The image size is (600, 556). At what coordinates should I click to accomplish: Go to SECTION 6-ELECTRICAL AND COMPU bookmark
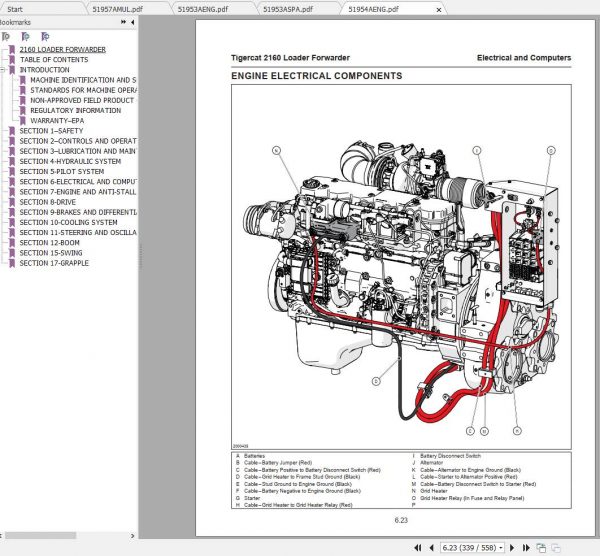[x=78, y=181]
